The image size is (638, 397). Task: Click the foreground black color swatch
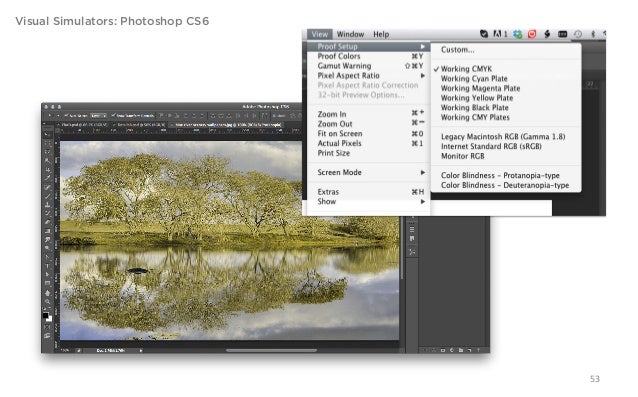pyautogui.click(x=45, y=315)
